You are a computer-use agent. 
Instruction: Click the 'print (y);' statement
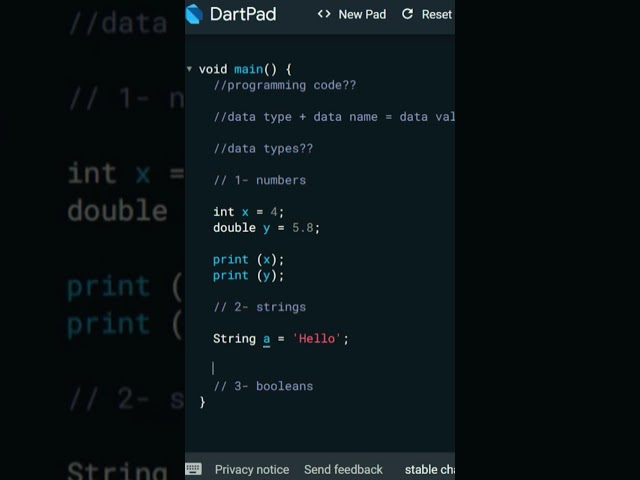tap(248, 276)
